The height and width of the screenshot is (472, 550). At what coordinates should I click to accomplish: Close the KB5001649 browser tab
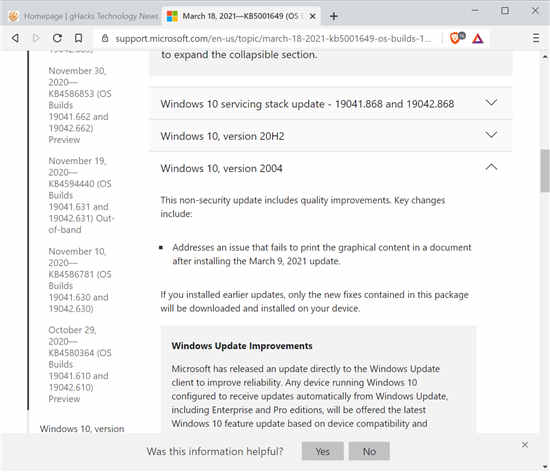point(313,16)
